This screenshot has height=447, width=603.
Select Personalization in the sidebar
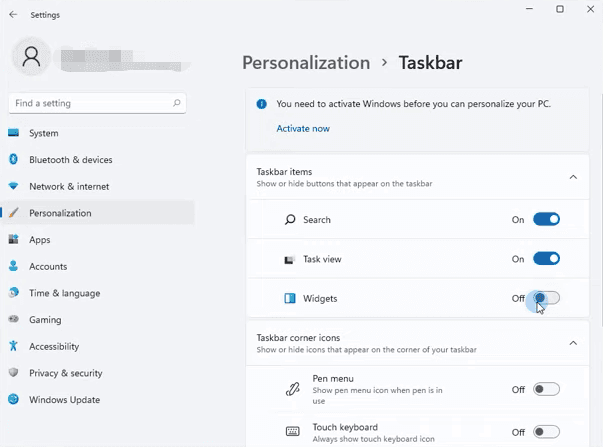98,213
